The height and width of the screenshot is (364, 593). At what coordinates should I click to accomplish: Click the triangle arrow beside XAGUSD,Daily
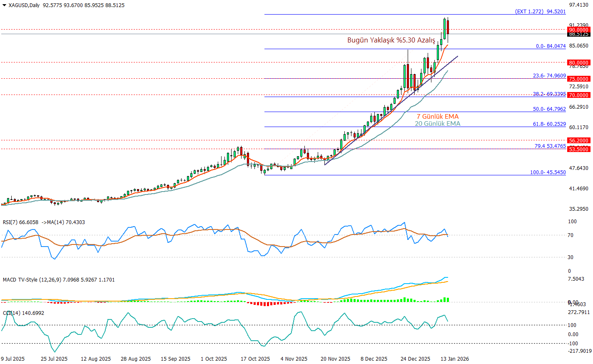pos(4,5)
